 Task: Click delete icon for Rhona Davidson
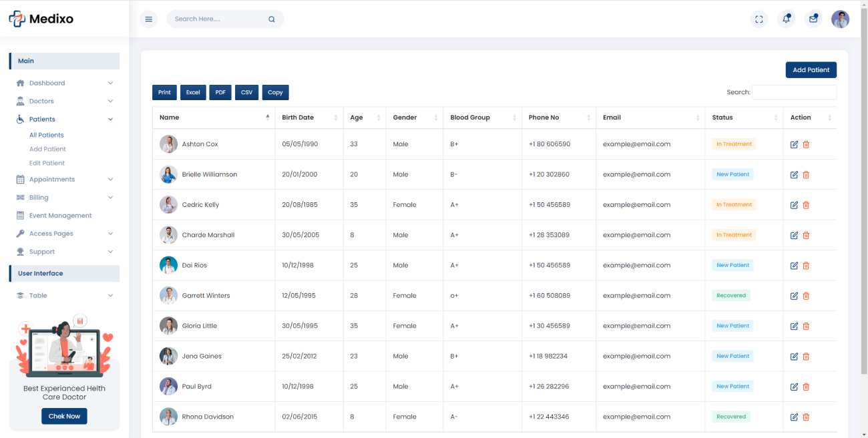coord(806,417)
